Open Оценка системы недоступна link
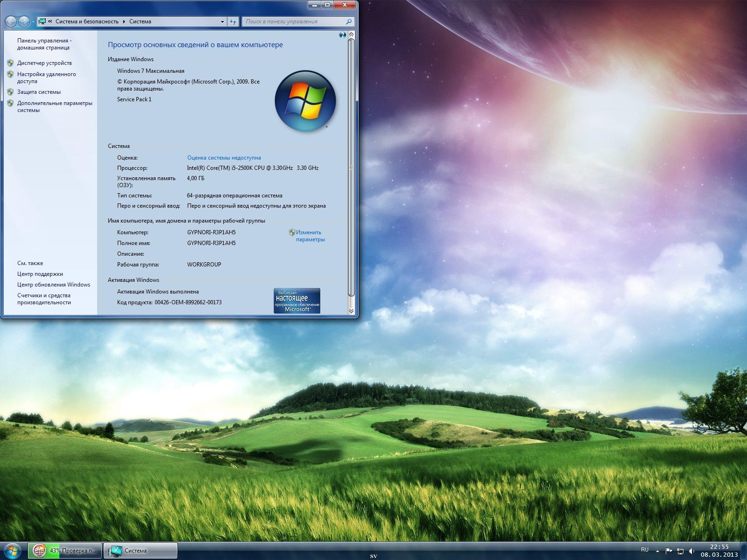 (224, 158)
